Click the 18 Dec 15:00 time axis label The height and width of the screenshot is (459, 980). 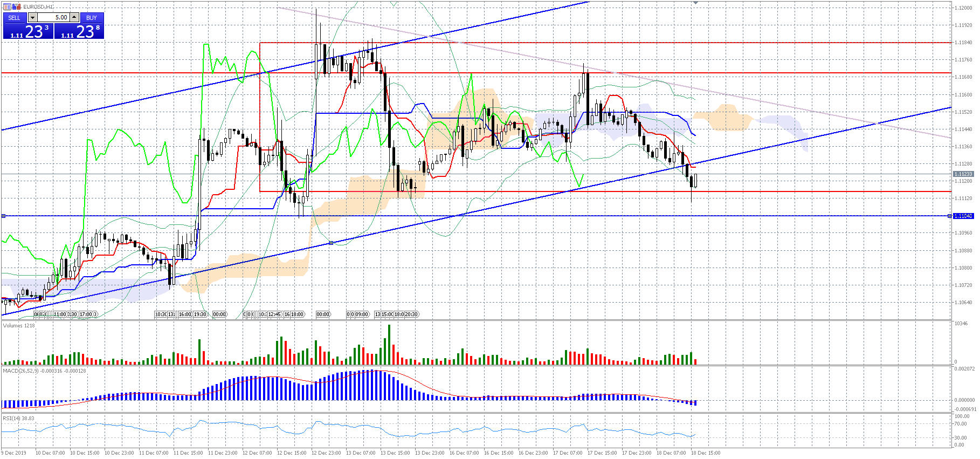pyautogui.click(x=706, y=453)
